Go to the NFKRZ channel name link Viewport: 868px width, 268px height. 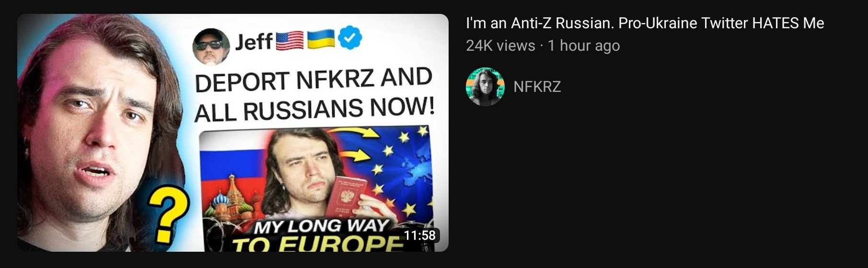(x=537, y=87)
